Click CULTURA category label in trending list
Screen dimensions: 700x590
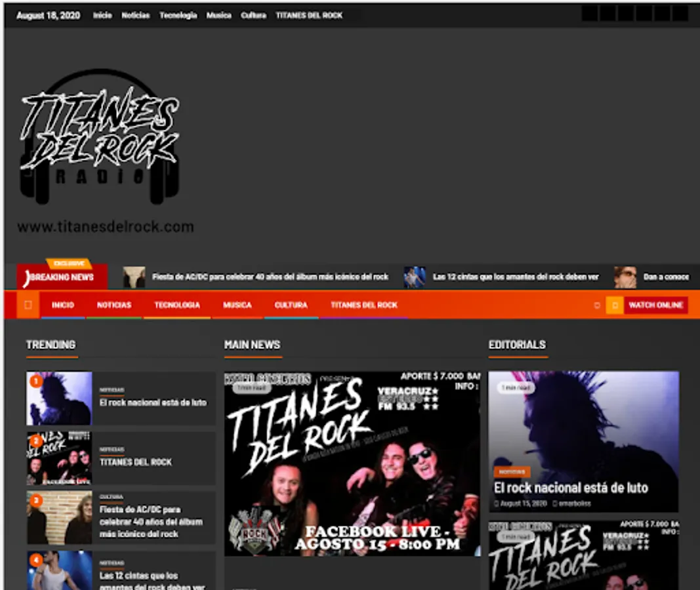(x=111, y=497)
